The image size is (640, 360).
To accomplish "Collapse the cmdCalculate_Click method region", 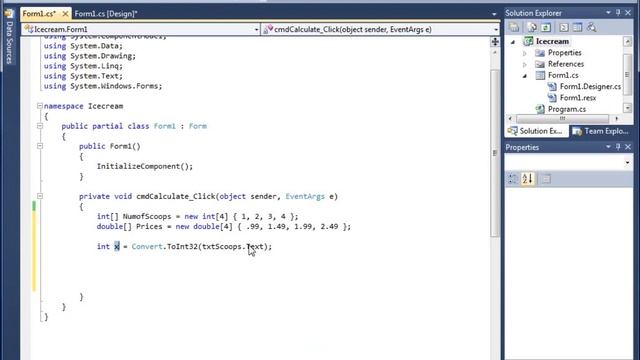I will pos(40,196).
